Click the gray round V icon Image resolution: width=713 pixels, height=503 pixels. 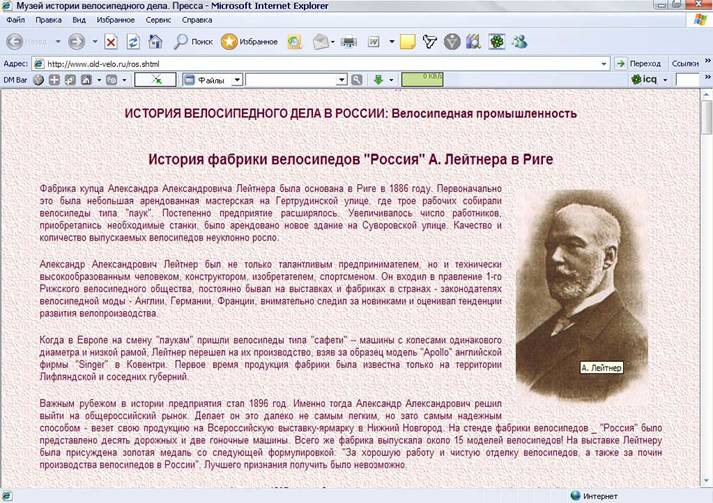point(452,42)
